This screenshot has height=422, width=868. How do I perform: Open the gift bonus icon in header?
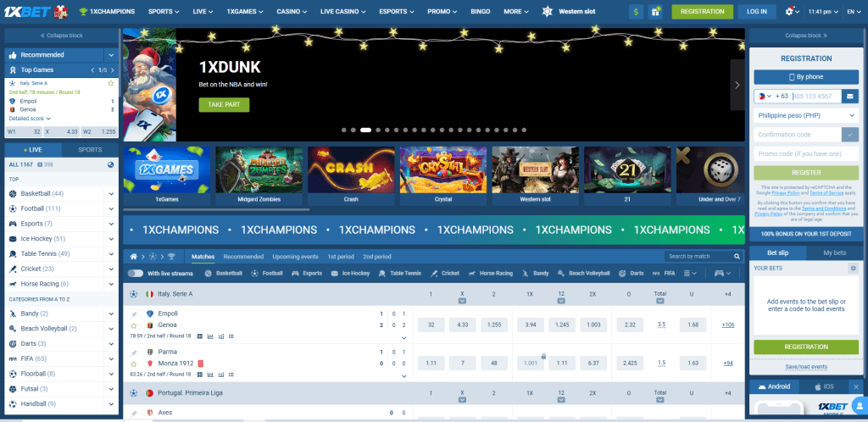pos(655,12)
